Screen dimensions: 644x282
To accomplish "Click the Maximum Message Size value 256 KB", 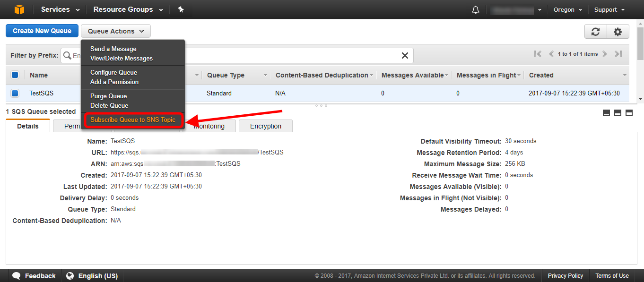I will pyautogui.click(x=515, y=164).
